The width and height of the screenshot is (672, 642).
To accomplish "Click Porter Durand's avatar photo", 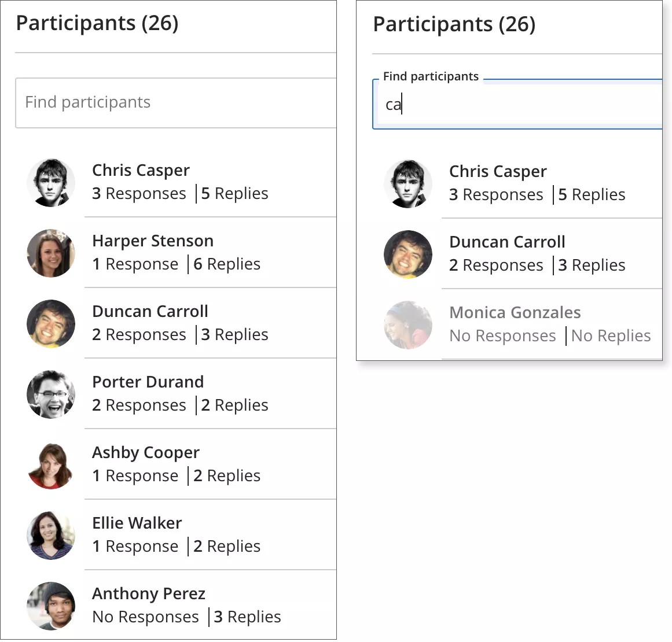I will point(51,394).
